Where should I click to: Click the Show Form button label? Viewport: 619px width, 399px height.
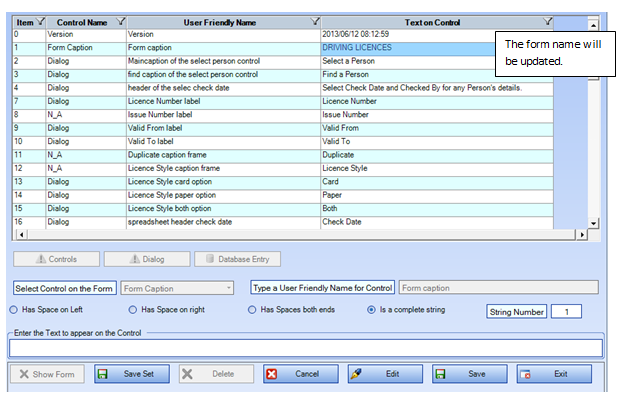pyautogui.click(x=53, y=374)
